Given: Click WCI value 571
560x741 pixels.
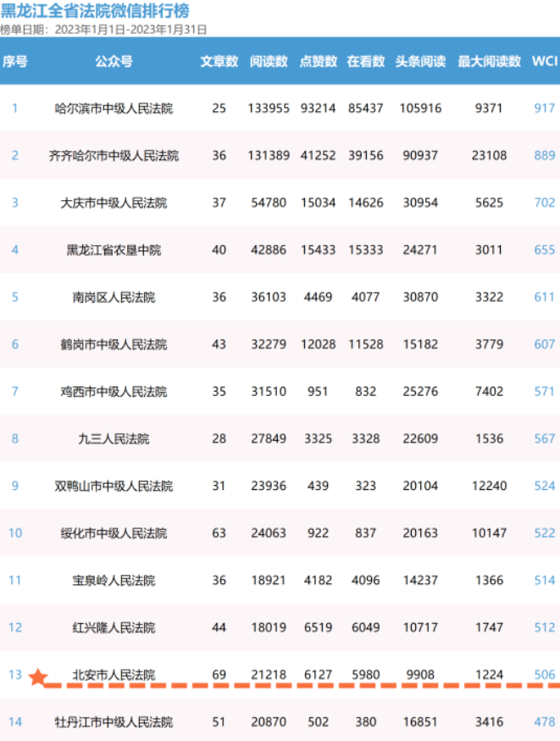Looking at the screenshot, I should click(545, 392).
